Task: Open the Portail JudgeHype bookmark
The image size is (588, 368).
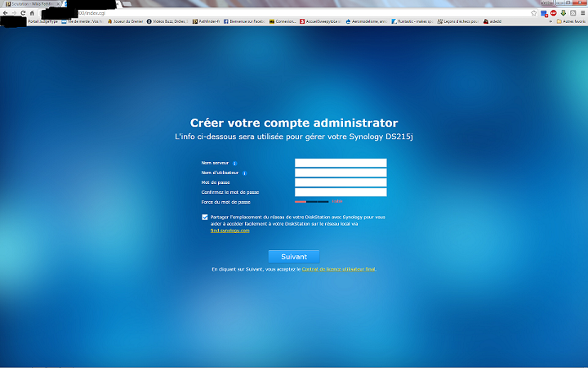Action: [42, 21]
